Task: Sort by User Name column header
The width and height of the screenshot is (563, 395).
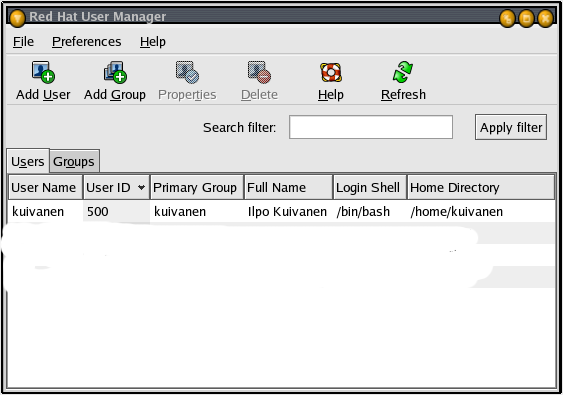Action: 46,187
